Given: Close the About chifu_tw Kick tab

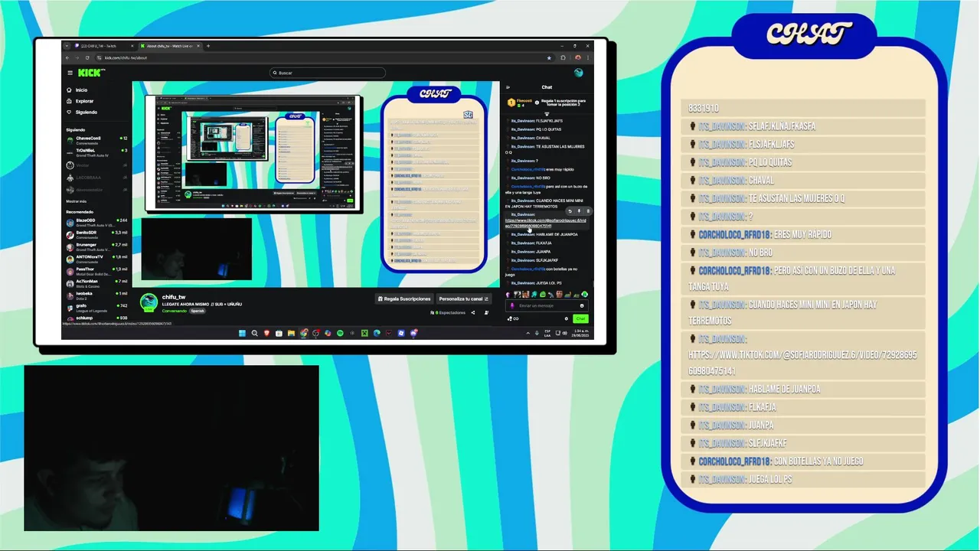Looking at the screenshot, I should (x=198, y=46).
